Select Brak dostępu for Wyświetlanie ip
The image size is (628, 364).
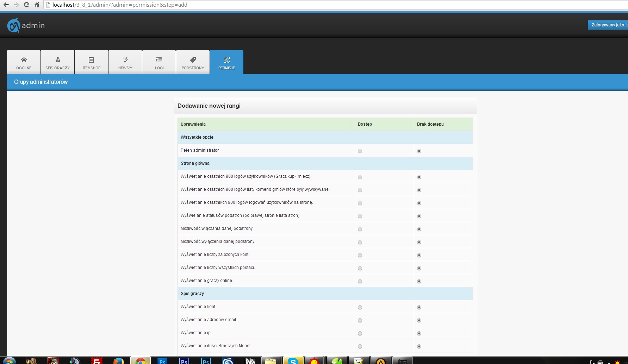419,333
